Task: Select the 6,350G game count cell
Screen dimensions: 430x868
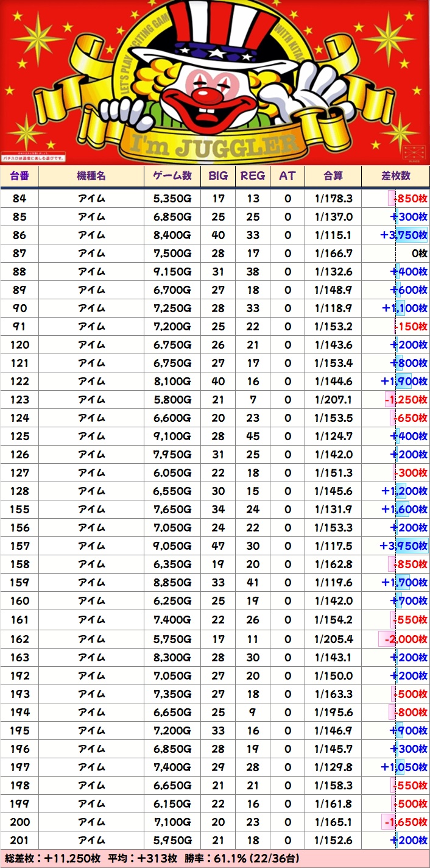Action: [x=173, y=564]
